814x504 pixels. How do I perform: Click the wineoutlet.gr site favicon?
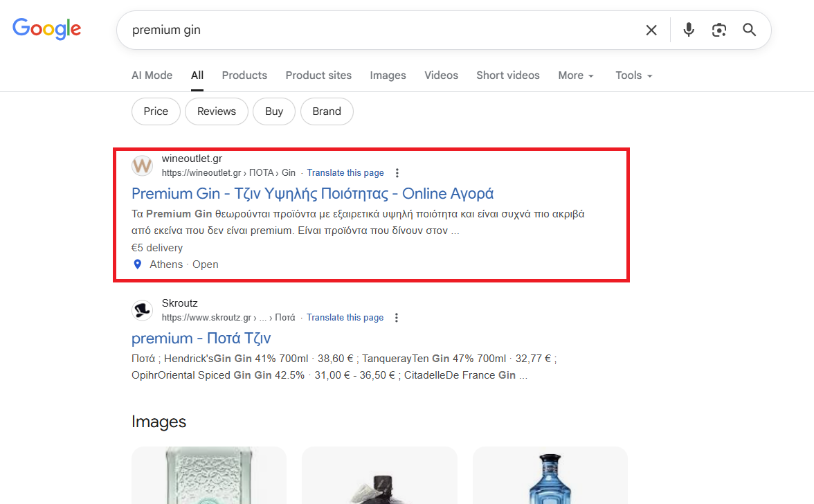point(143,165)
